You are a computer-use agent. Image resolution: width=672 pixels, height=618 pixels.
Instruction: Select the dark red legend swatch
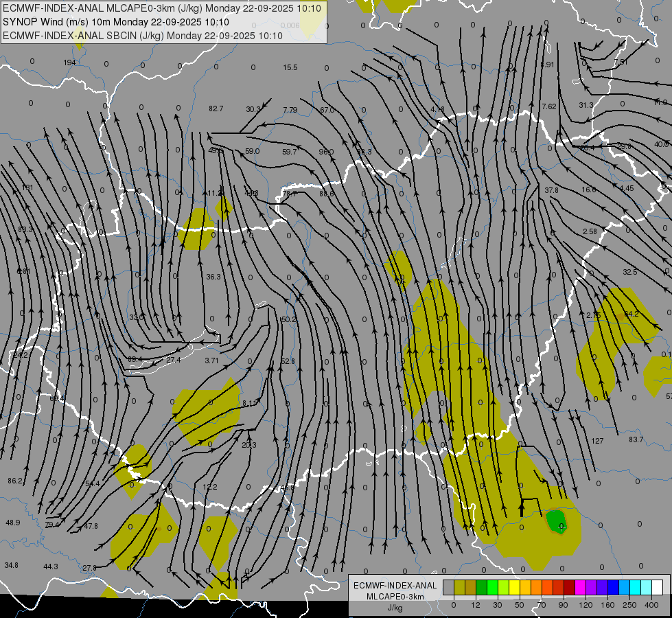[569, 587]
